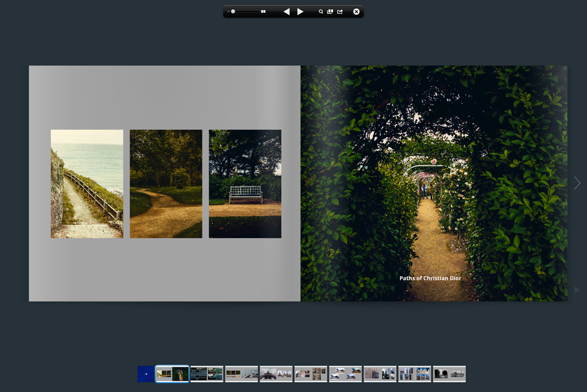
Task: Click the large zoom icon beside slider
Action: coord(264,12)
